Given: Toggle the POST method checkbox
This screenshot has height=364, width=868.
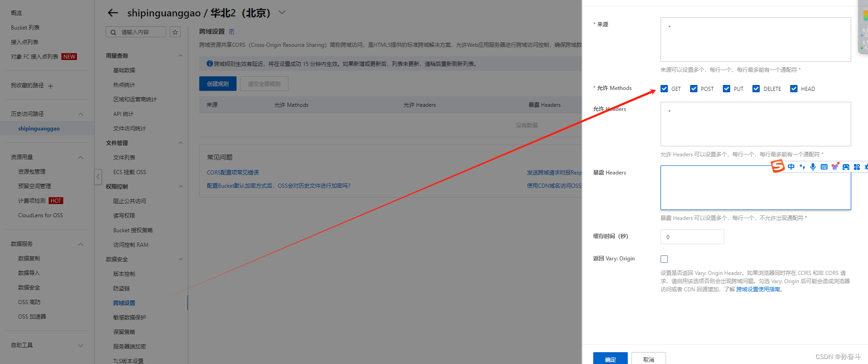Looking at the screenshot, I should (694, 89).
